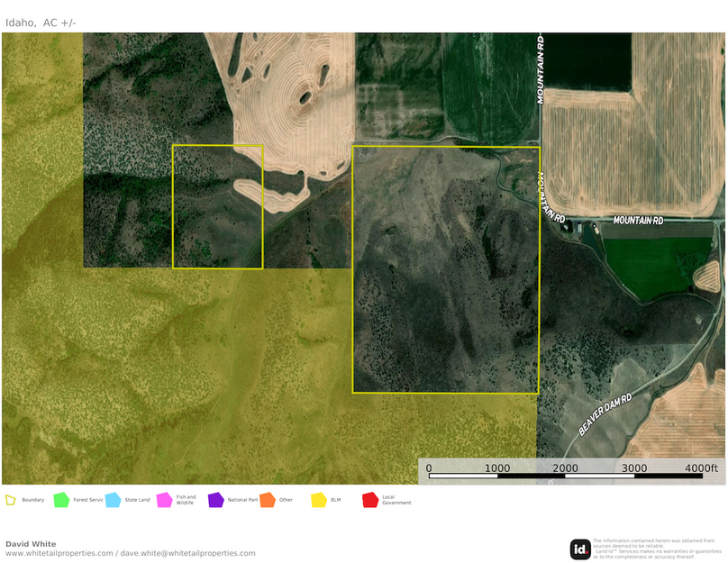
Task: Click the orange Other legend icon
Action: [x=267, y=500]
